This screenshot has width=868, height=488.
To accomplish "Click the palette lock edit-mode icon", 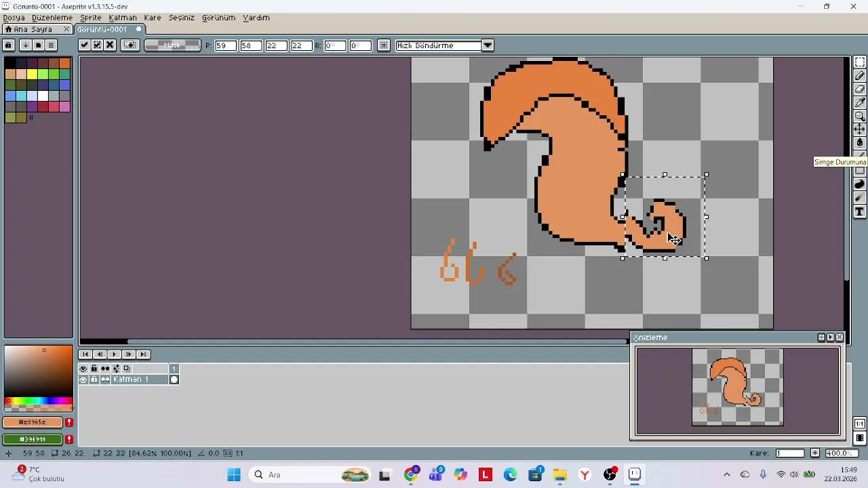I will [x=8, y=45].
